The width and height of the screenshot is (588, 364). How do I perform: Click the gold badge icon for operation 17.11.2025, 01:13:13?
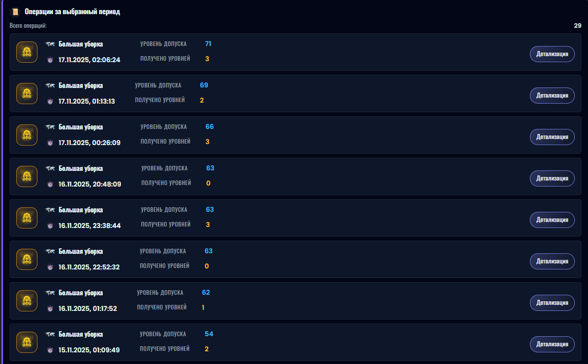[x=27, y=94]
